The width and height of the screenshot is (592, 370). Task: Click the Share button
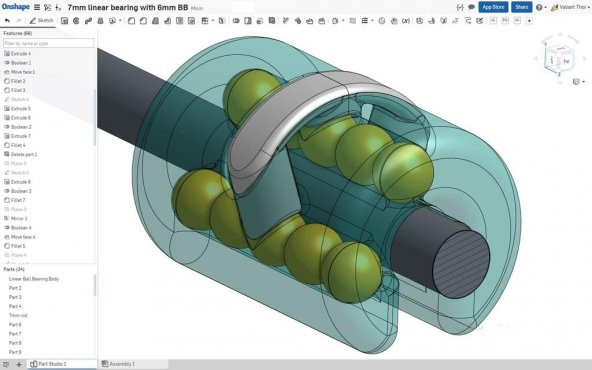tap(521, 7)
